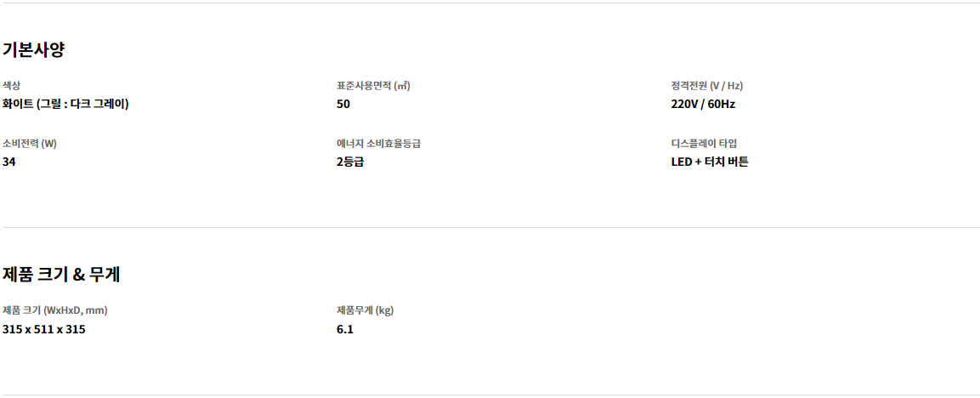Click the 제품 크기 & 무게 heading

61,274
